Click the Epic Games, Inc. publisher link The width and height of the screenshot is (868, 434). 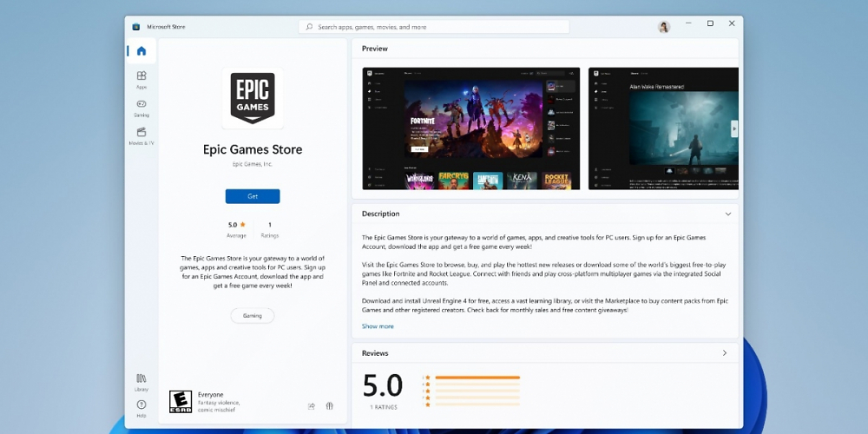(253, 164)
